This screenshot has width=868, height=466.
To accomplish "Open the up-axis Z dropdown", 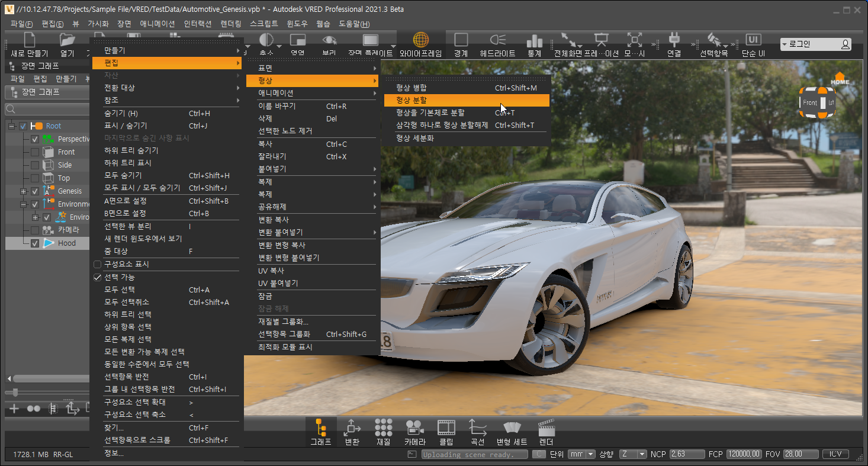I will click(x=633, y=454).
